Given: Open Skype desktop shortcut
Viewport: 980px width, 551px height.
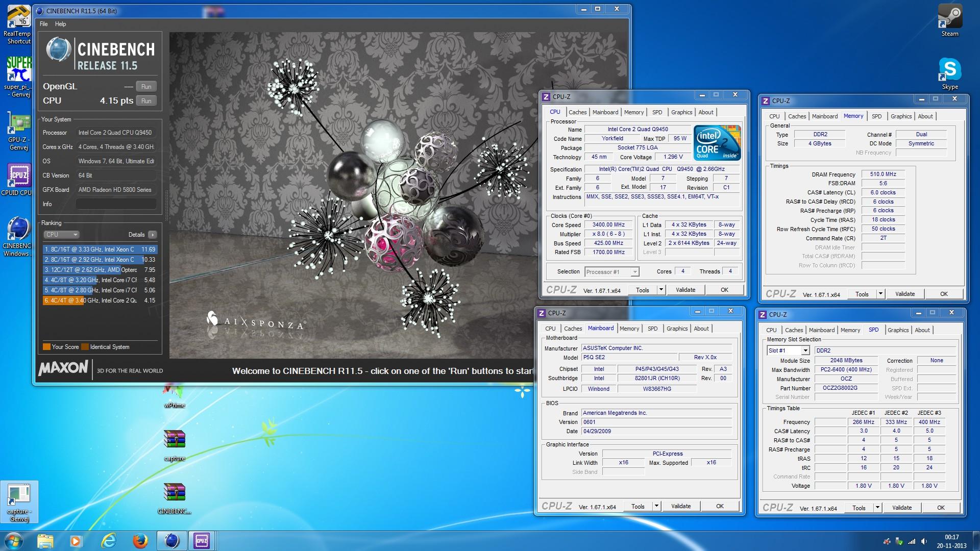Looking at the screenshot, I should (950, 74).
